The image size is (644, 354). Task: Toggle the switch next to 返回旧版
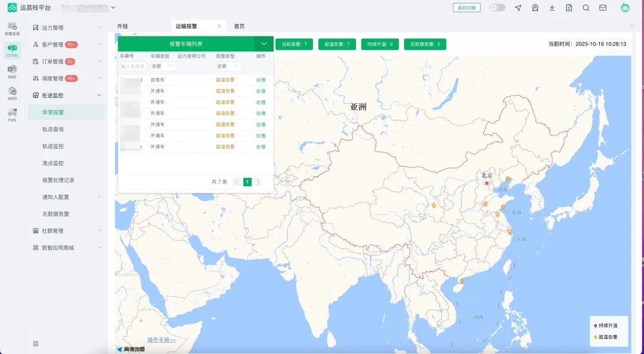click(497, 7)
